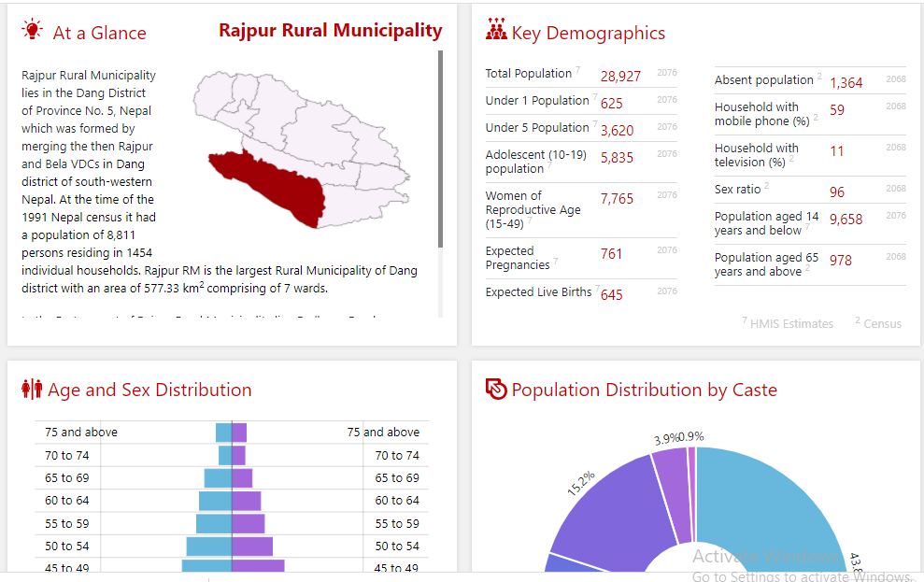Click the lightbulb icon beside At a Glance
Image resolution: width=924 pixels, height=582 pixels.
click(33, 30)
